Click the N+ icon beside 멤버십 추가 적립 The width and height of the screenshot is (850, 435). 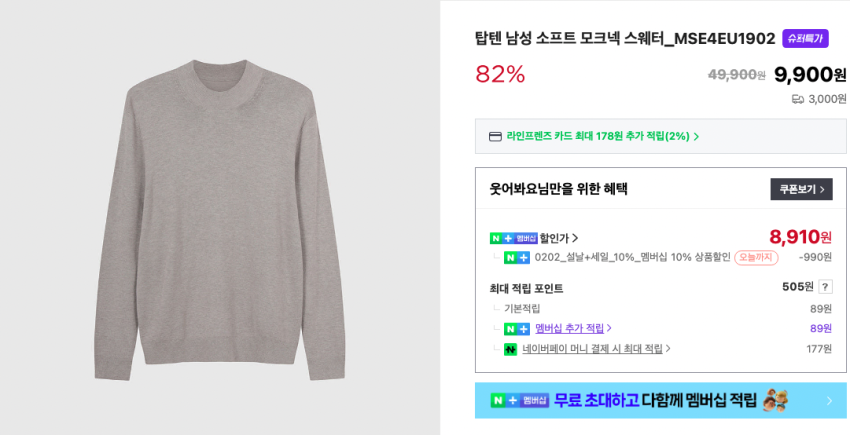[516, 328]
